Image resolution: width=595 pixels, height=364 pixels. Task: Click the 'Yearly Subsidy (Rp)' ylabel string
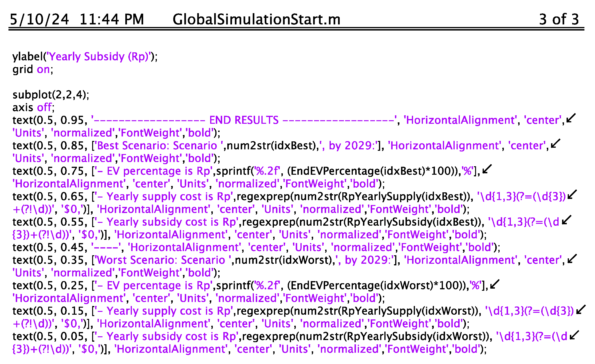tap(99, 57)
